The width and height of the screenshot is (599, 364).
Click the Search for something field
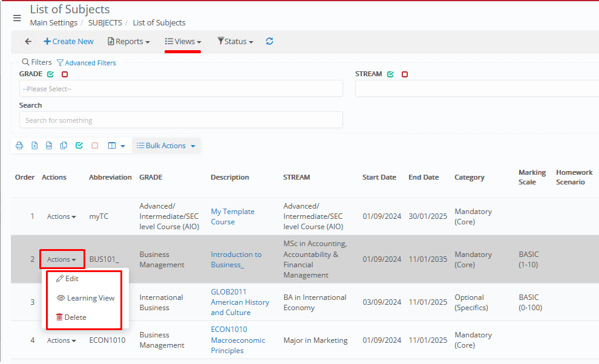[181, 120]
